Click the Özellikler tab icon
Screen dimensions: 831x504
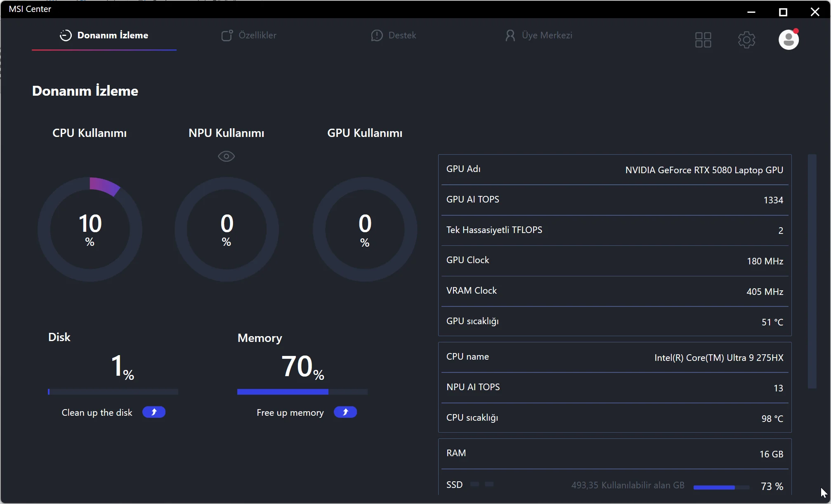(227, 35)
